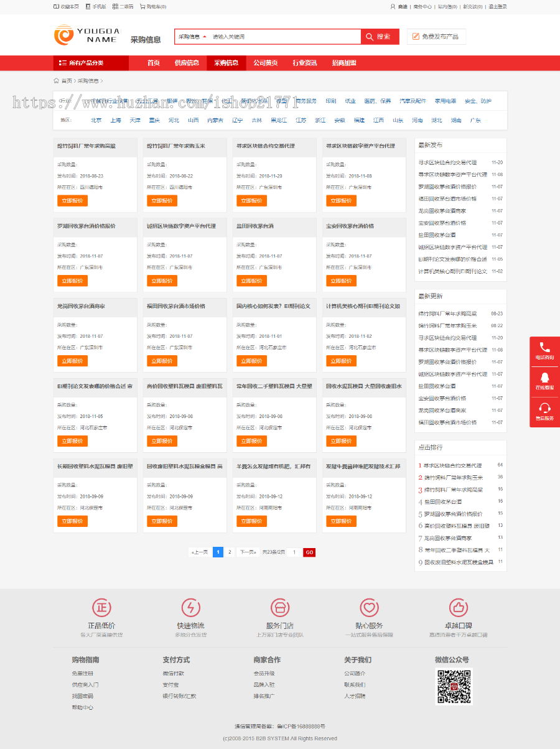Open the 公司简介 footer link
This screenshot has width=560, height=749.
pyautogui.click(x=355, y=673)
